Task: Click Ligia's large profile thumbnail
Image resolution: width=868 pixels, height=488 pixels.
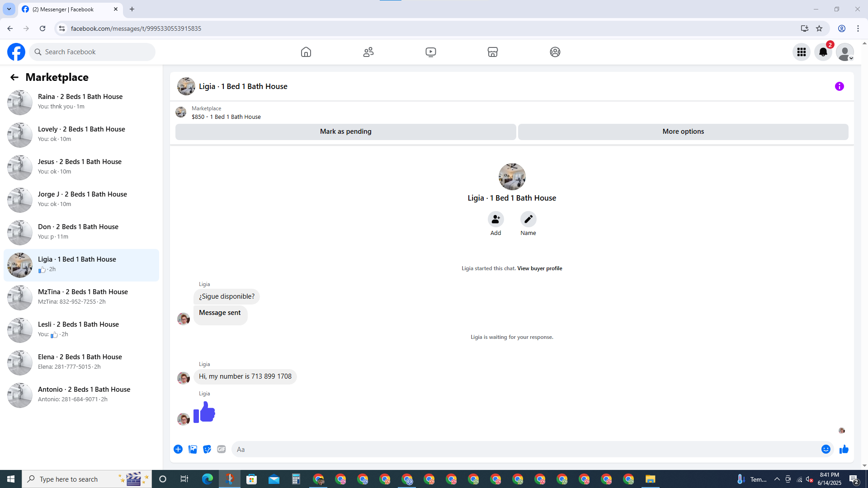Action: click(512, 177)
